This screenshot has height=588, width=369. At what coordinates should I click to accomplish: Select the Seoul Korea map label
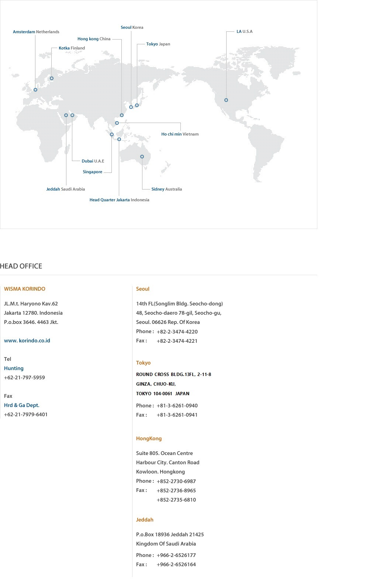(x=132, y=27)
